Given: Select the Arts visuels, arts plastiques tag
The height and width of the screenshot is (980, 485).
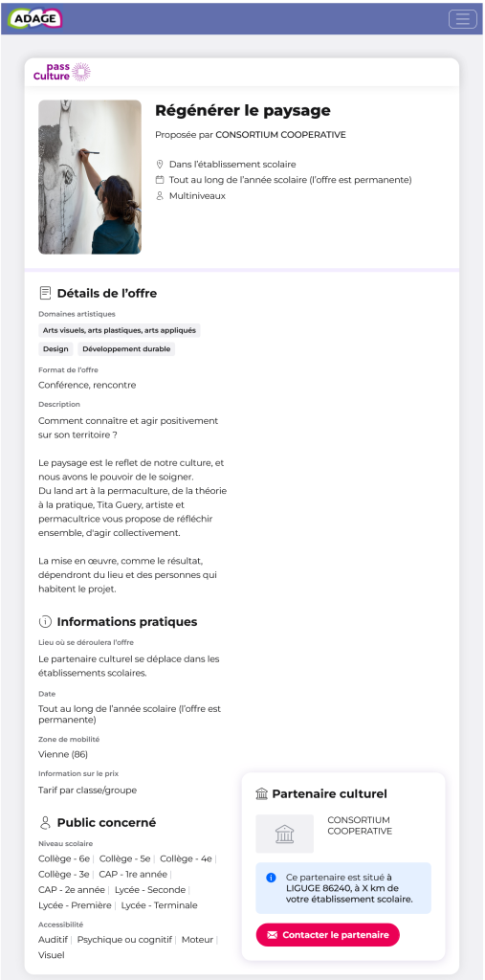Looking at the screenshot, I should pyautogui.click(x=120, y=330).
